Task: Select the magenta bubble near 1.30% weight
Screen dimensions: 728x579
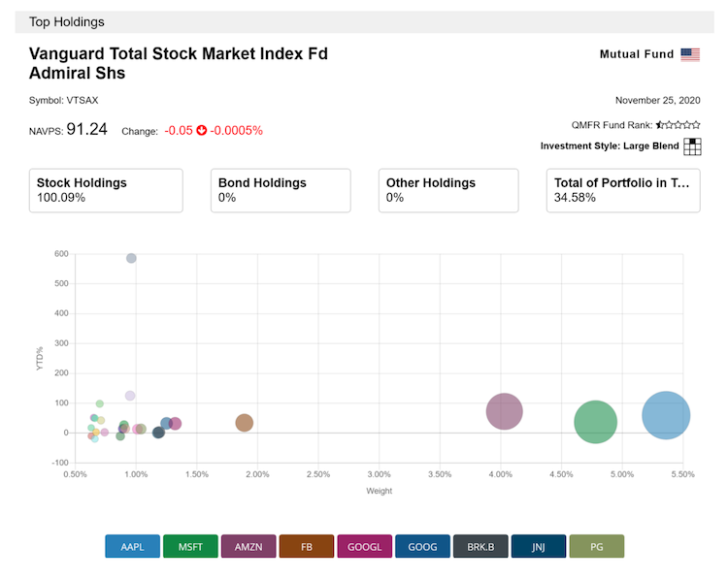Action: click(175, 424)
